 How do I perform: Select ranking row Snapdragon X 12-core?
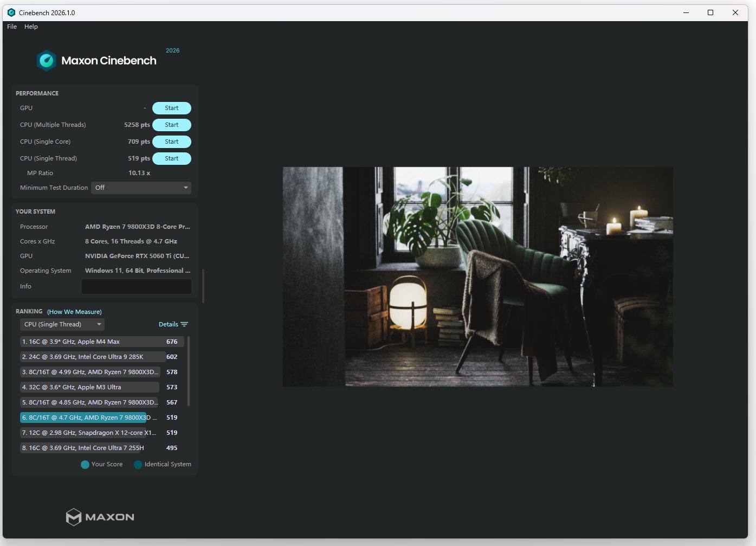pos(102,433)
